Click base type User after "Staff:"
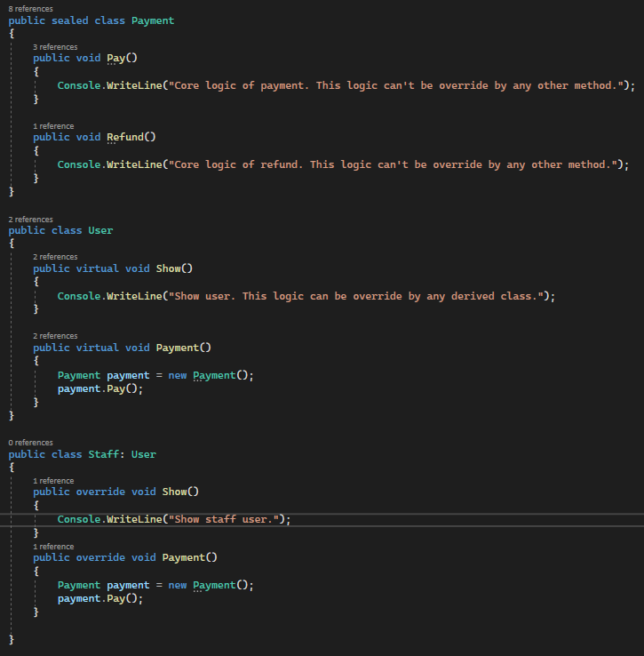The height and width of the screenshot is (656, 644). 143,454
